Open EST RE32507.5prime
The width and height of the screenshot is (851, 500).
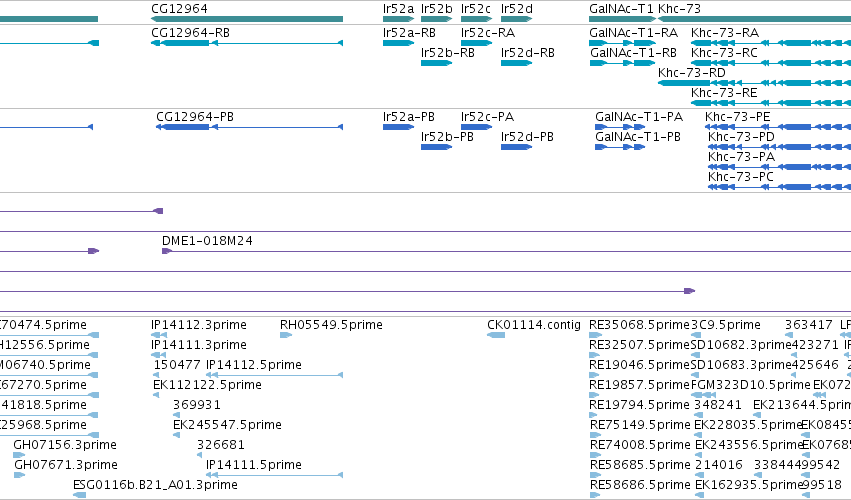tap(639, 345)
